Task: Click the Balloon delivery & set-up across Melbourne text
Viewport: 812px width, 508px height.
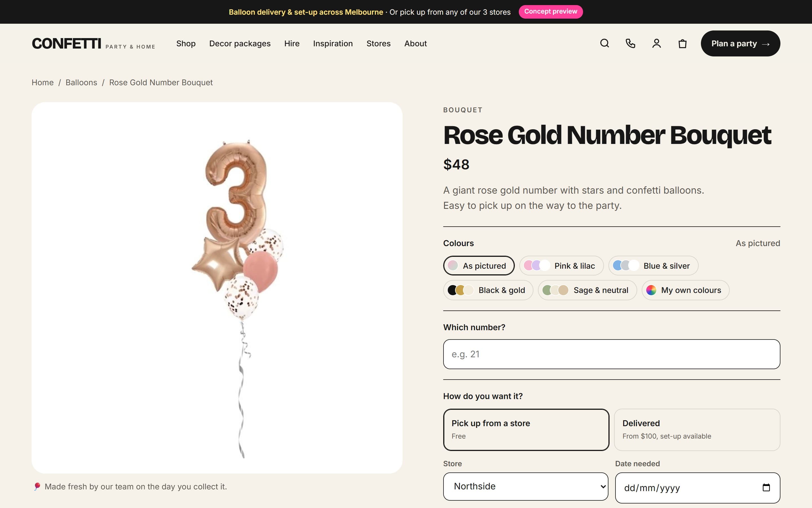Action: 306,12
